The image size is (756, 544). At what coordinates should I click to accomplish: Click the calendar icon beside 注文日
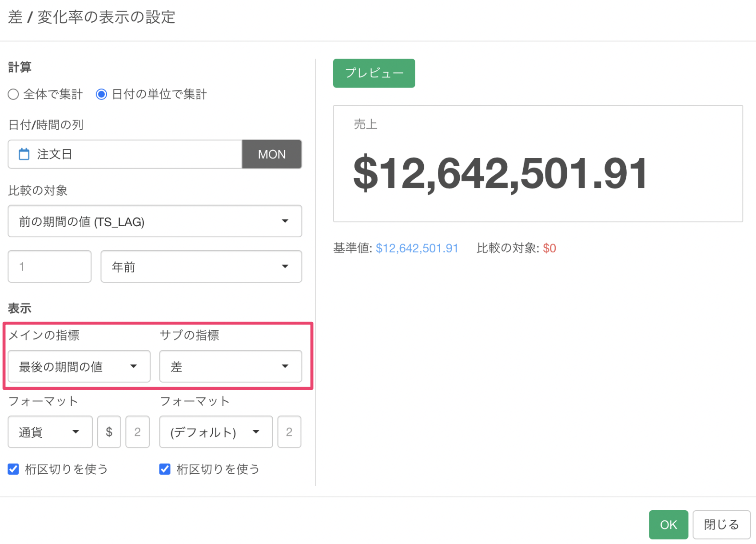pos(24,154)
